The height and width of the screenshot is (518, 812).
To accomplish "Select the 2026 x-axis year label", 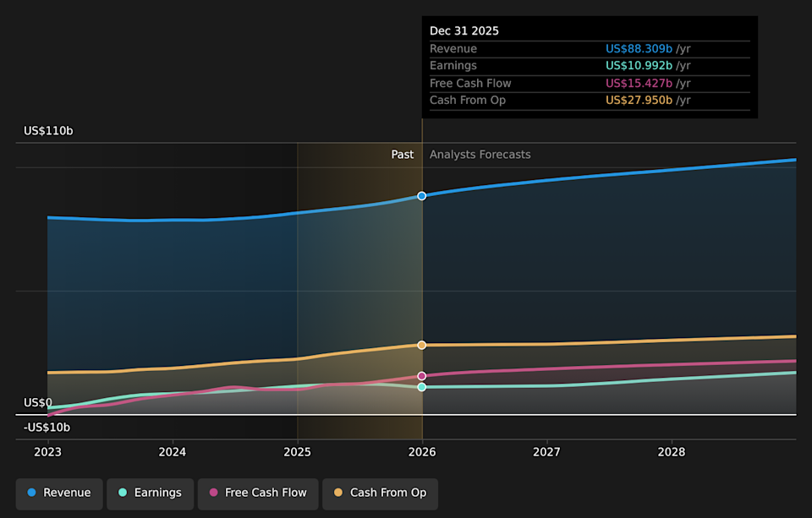I will point(422,452).
